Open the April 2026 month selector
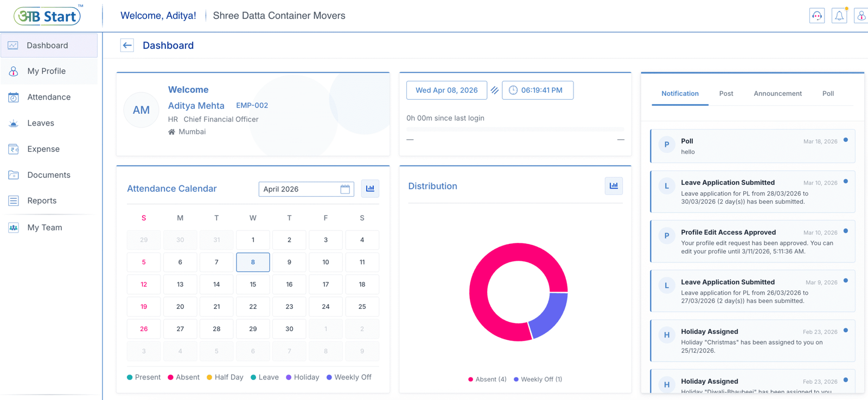The image size is (868, 400). click(x=300, y=189)
